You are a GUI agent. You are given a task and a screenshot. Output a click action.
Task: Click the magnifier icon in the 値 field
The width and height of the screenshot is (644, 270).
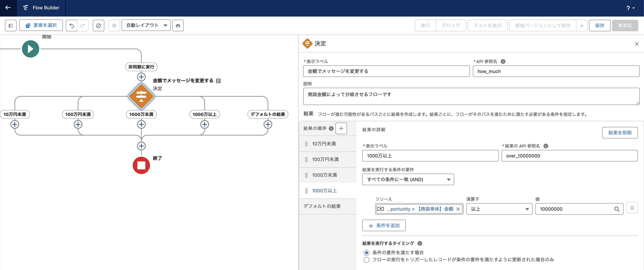617,209
